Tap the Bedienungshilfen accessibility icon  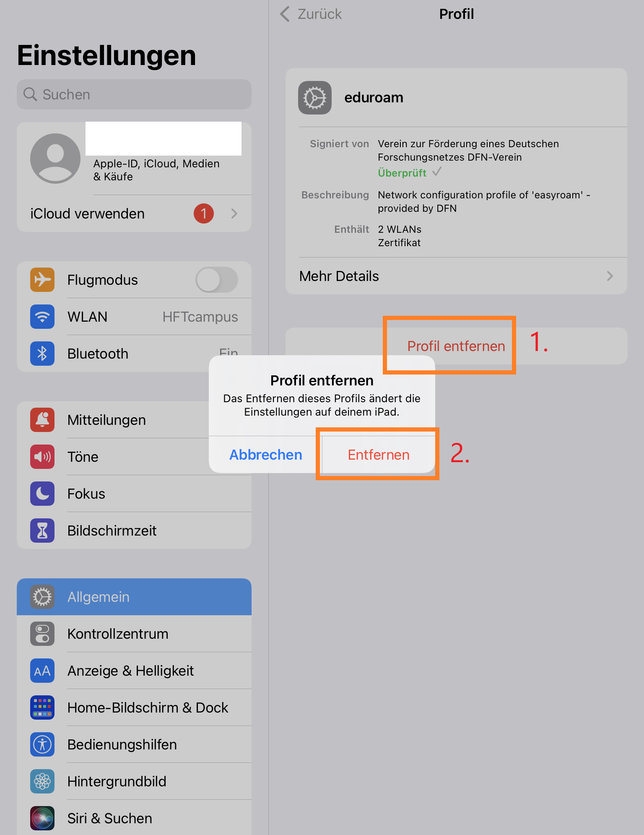click(x=42, y=744)
